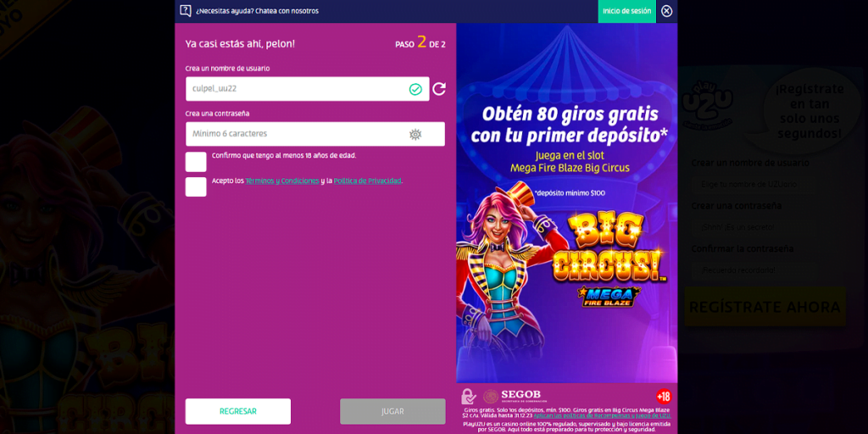The image size is (868, 434).
Task: Check the 18 years age confirmation box
Action: 196,162
